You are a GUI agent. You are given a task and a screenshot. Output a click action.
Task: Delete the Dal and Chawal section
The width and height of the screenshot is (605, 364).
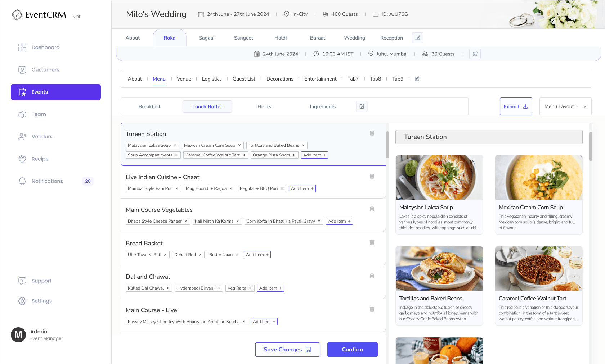(x=372, y=276)
